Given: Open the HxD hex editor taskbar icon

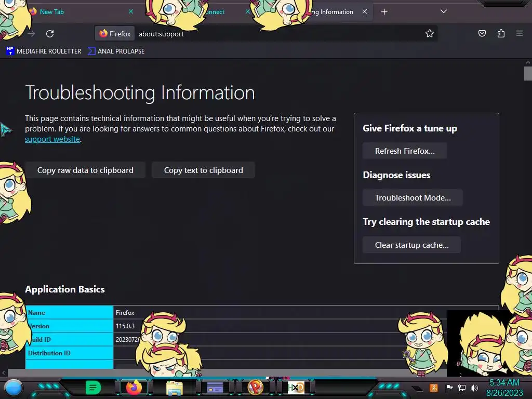Looking at the screenshot, I should coord(296,388).
